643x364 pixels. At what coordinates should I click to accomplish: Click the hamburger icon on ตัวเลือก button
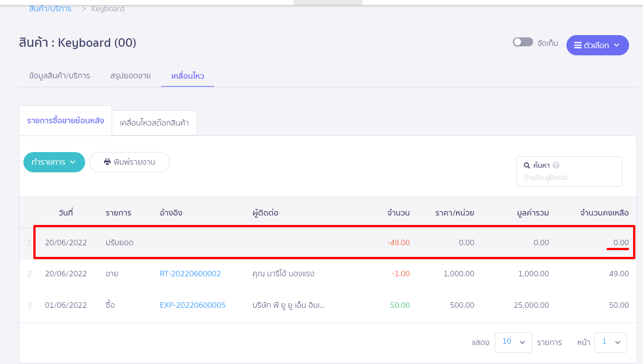click(578, 45)
